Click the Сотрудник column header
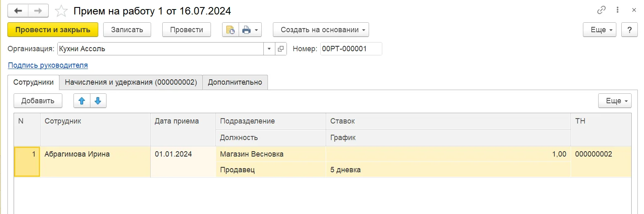The image size is (644, 214). coord(95,129)
